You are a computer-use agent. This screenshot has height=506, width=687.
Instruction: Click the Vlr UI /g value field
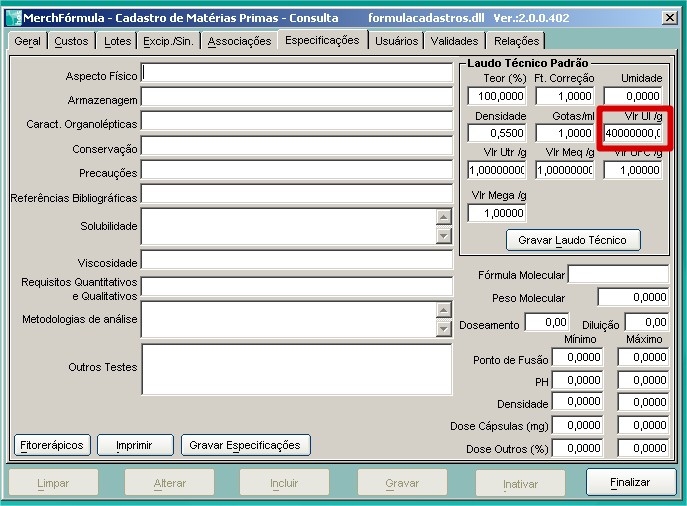tap(632, 133)
